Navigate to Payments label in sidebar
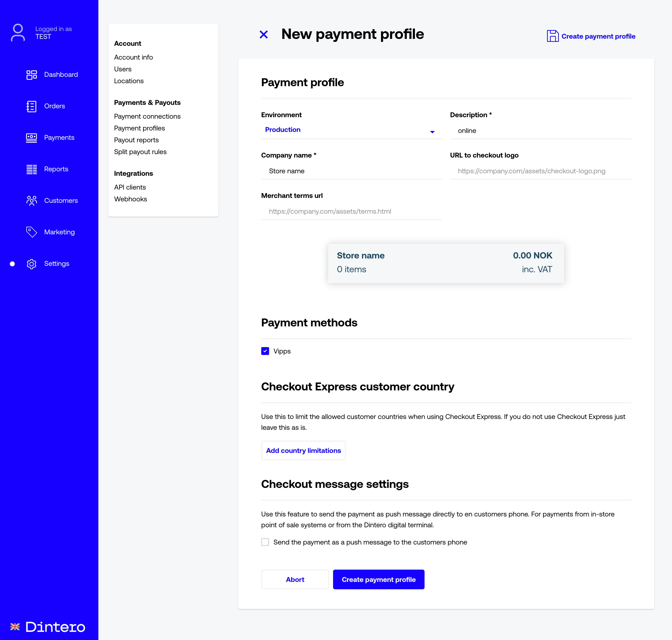672x640 pixels. (59, 138)
